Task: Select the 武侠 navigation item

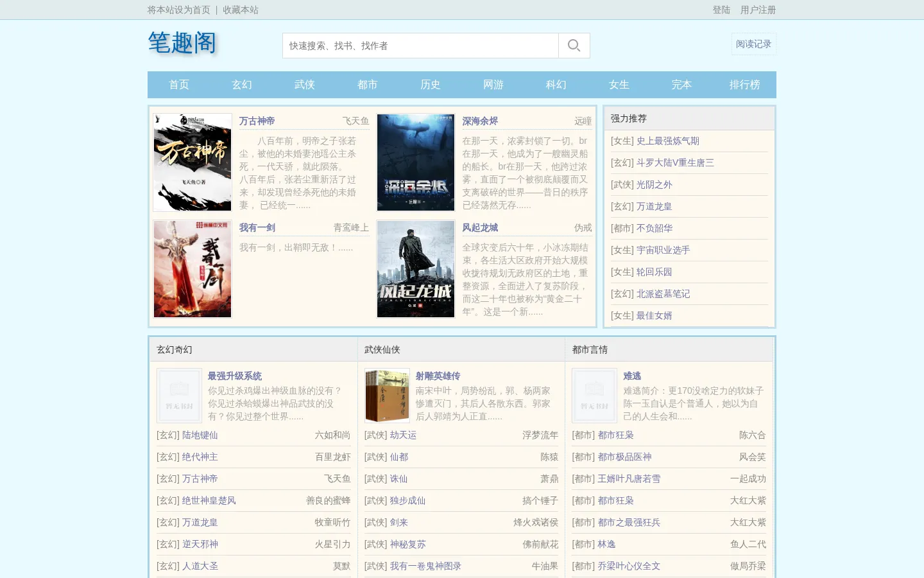Action: (305, 85)
